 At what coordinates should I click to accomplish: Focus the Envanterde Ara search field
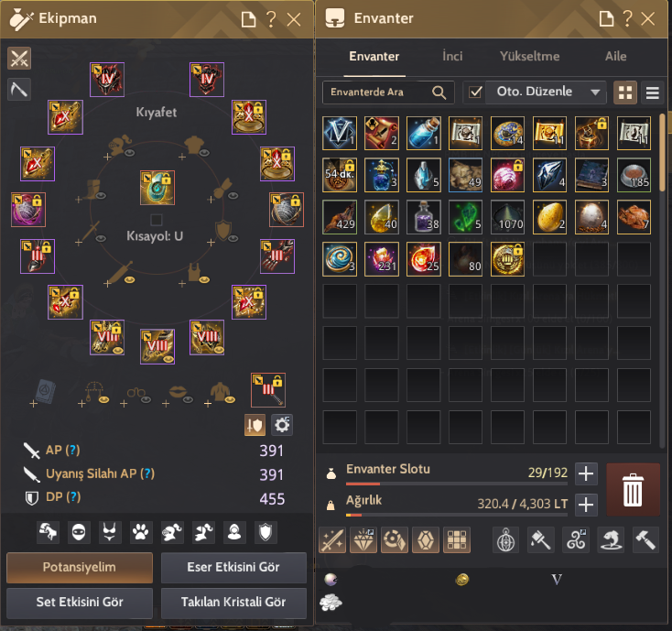click(x=380, y=92)
